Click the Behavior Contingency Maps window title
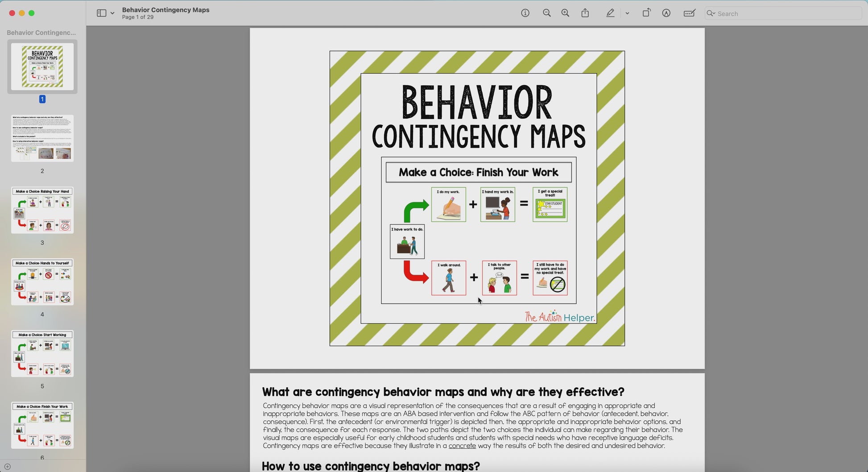 tap(165, 10)
